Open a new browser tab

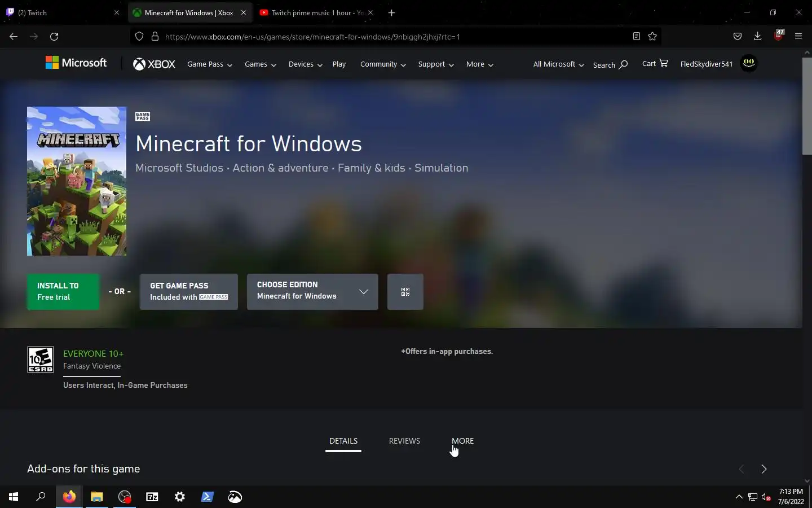(x=391, y=12)
